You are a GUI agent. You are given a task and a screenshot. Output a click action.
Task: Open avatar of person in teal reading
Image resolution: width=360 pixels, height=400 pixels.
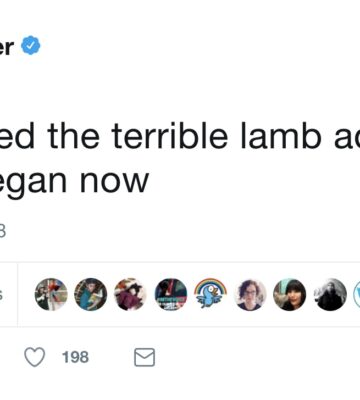91,294
